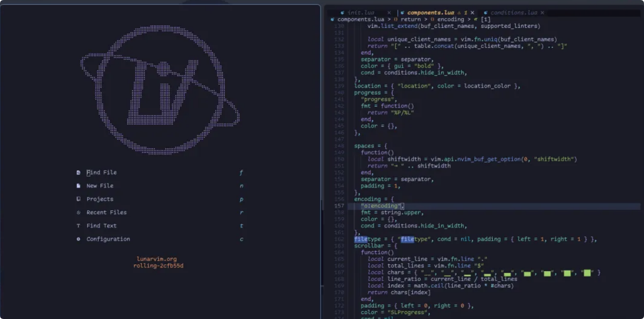Screen dimensions: 644x319
Task: Click the 'p' shortcut key for Projects
Action: click(x=241, y=199)
